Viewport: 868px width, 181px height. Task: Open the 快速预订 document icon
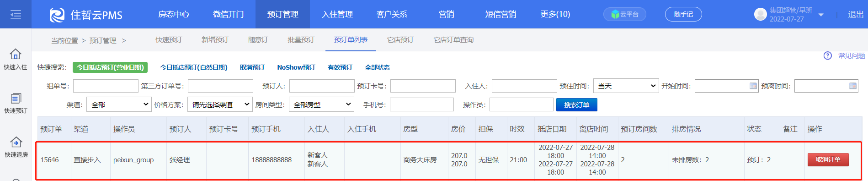click(16, 98)
